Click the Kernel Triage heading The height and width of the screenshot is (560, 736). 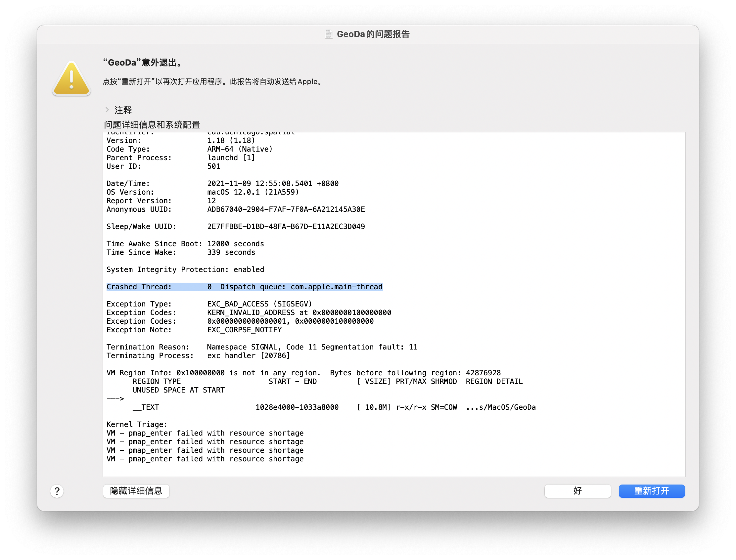coord(137,424)
